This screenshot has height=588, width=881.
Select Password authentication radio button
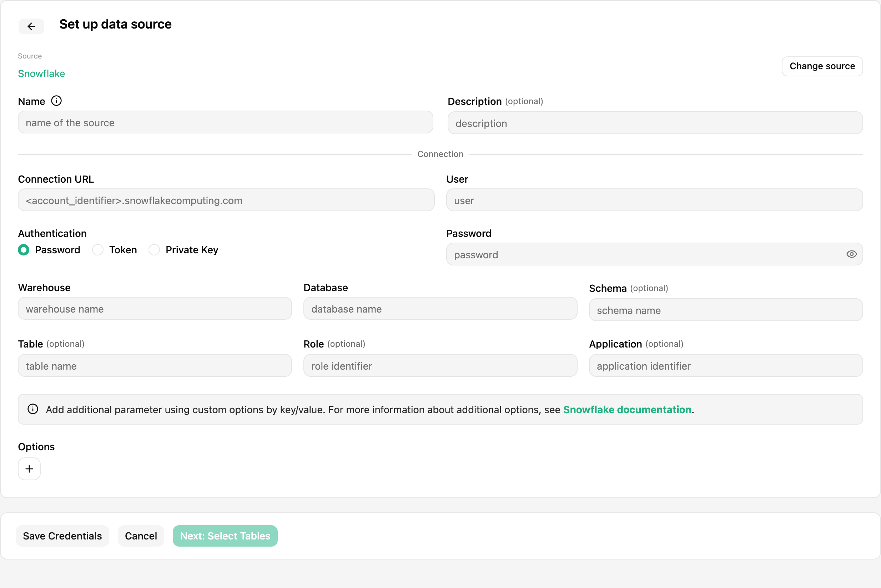pos(24,250)
